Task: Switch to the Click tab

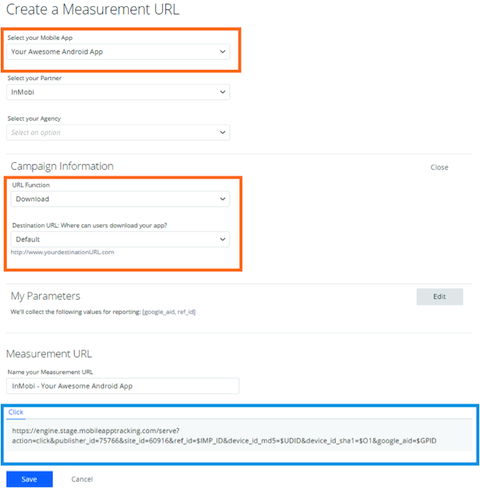Action: (x=16, y=412)
